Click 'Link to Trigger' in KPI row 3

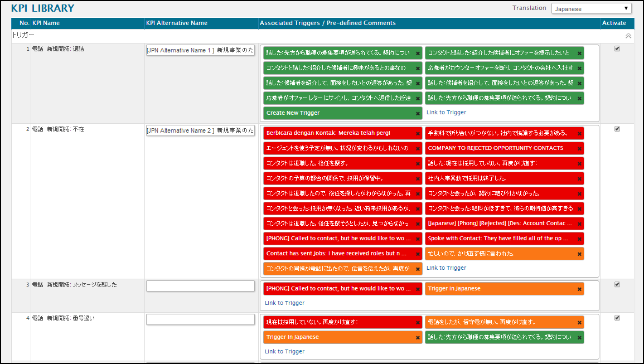coord(284,303)
